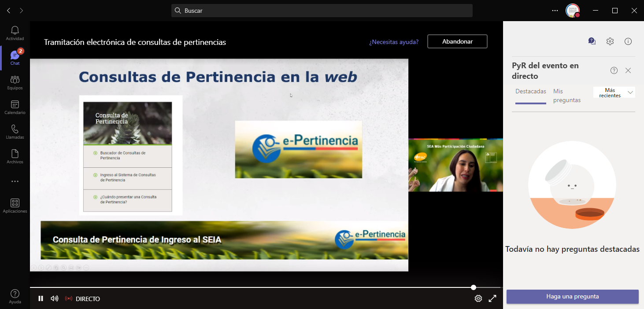Click the video progress slider handle

474,287
